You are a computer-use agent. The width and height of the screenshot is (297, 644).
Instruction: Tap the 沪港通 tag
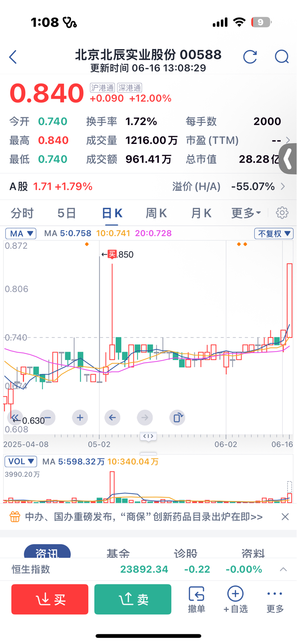pyautogui.click(x=102, y=88)
